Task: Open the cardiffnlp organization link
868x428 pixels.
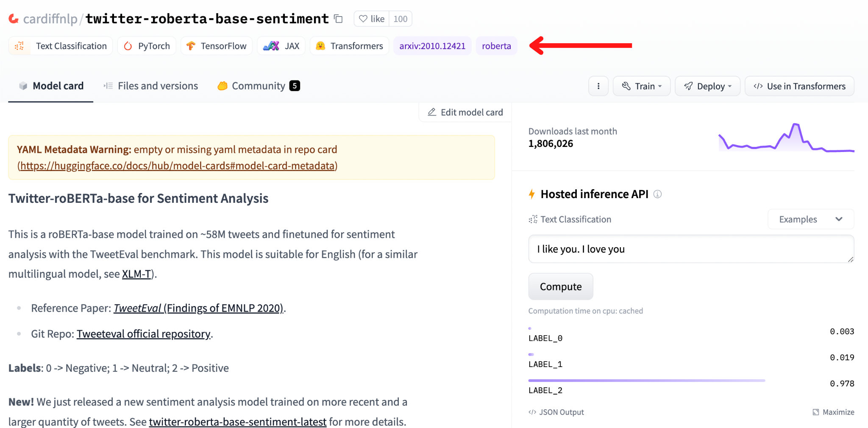Action: (x=50, y=19)
